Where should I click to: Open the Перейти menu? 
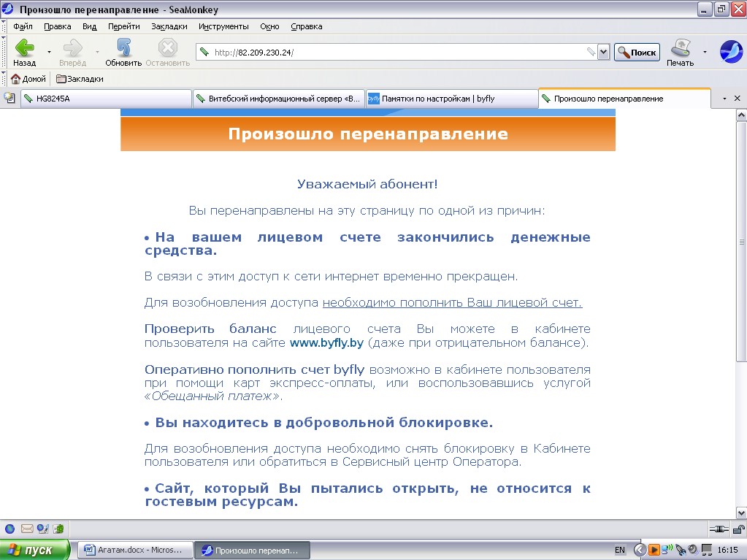point(124,27)
